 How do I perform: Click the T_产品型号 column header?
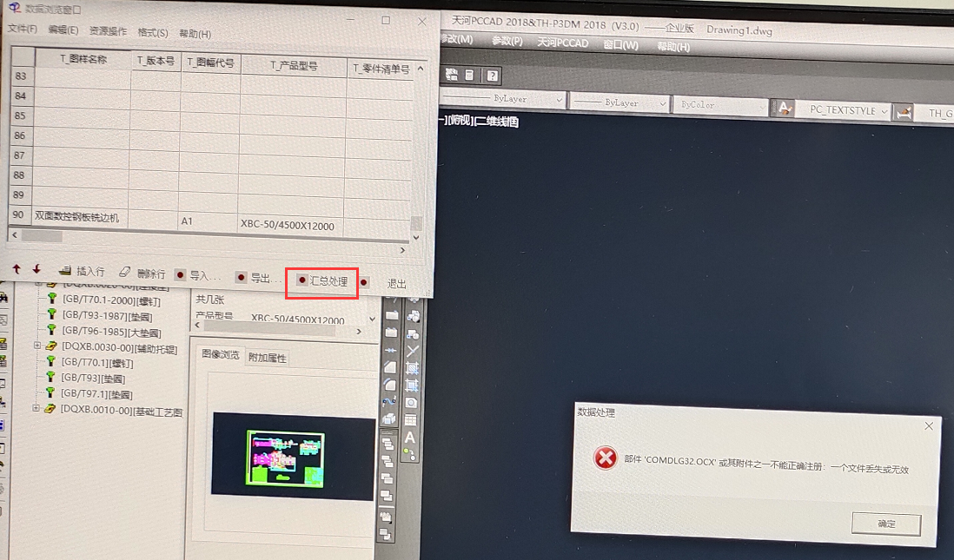pyautogui.click(x=294, y=64)
